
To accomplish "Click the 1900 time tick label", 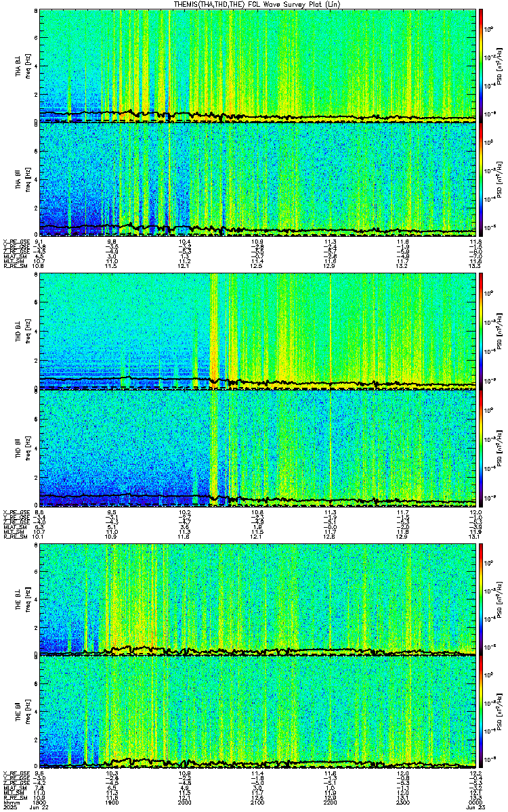I will (x=112, y=802).
